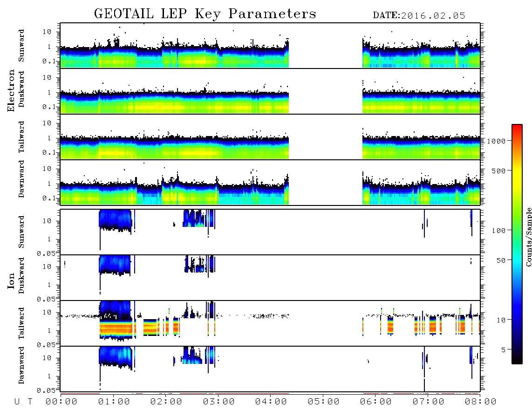Click the 50 colorbar tick value
The height and width of the screenshot is (410, 532).
(501, 260)
